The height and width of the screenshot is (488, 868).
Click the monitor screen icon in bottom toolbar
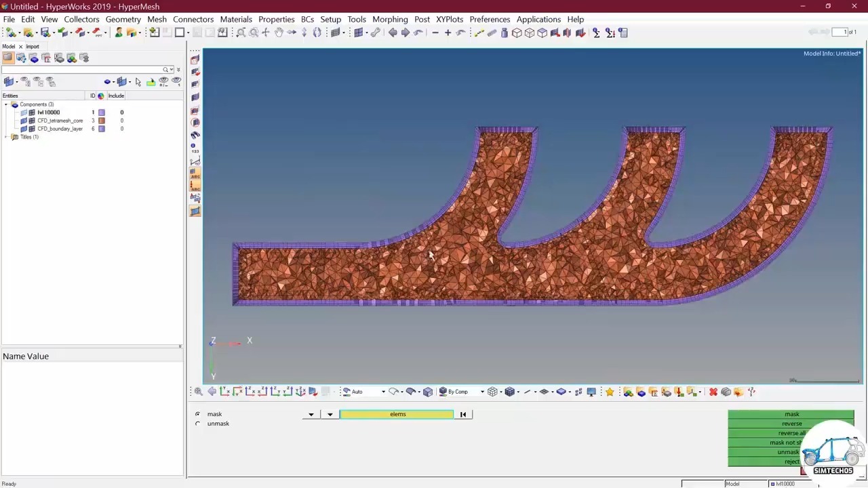(591, 392)
